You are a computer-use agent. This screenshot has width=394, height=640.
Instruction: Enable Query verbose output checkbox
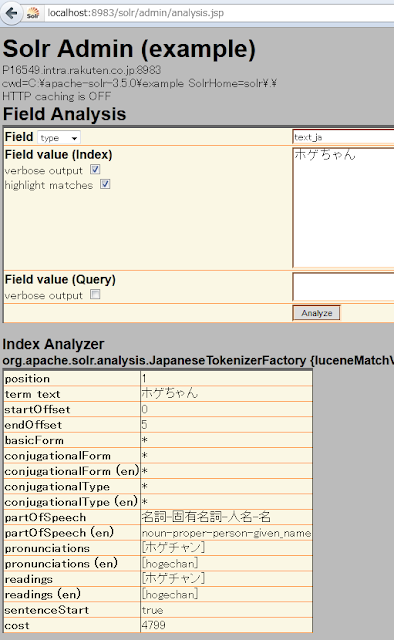point(95,294)
